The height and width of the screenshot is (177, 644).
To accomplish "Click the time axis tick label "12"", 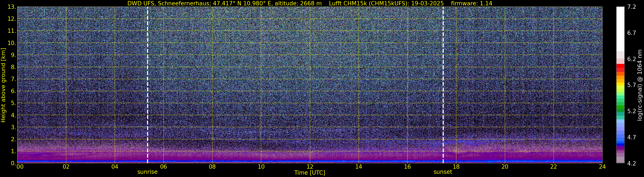I will click(x=310, y=167).
